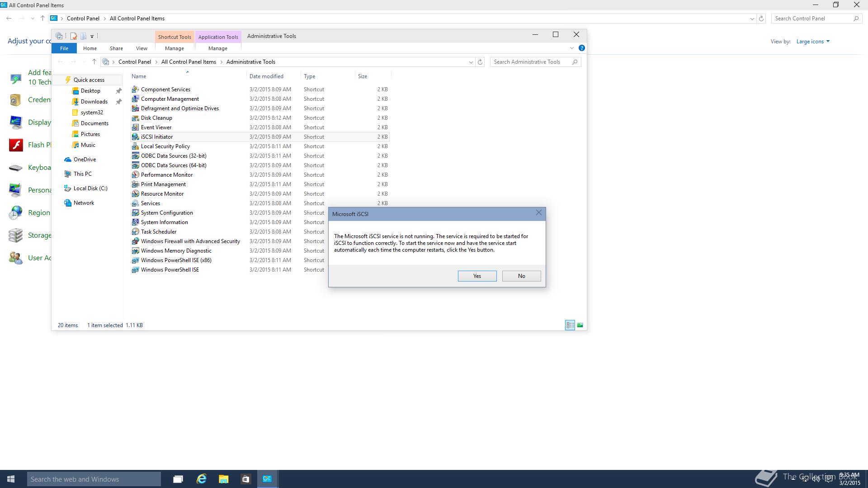Select Downloads in the navigation pane
This screenshot has height=488, width=868.
(x=94, y=102)
